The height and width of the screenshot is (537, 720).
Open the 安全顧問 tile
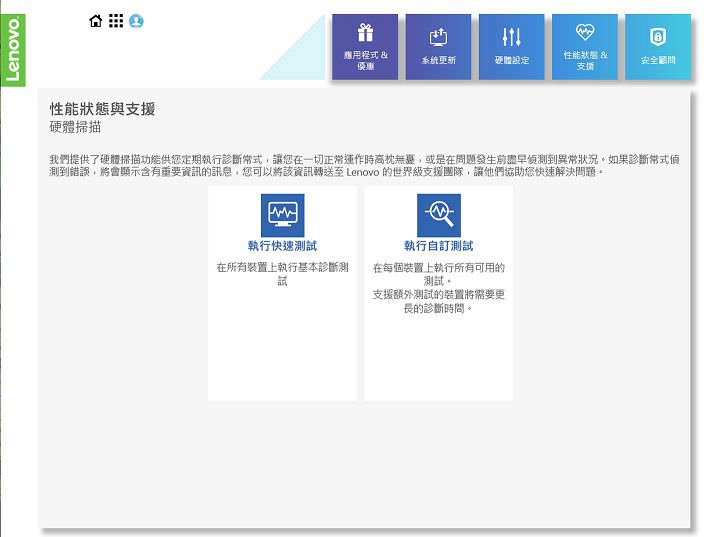(x=658, y=47)
